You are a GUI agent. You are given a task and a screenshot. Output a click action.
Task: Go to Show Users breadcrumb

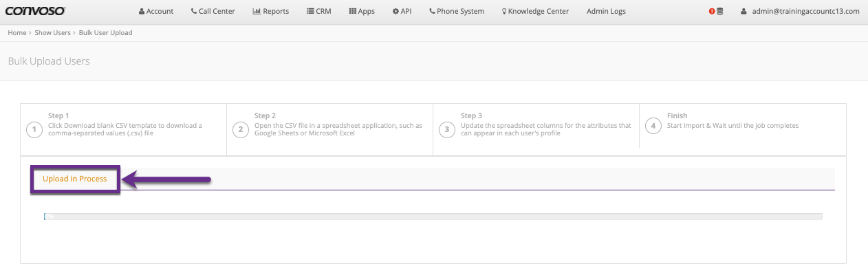coord(52,33)
